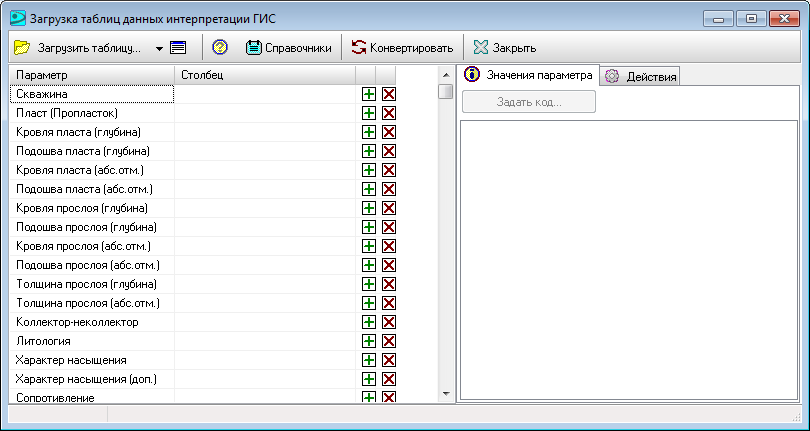The image size is (810, 431).
Task: Add column for Литология row
Action: click(369, 341)
